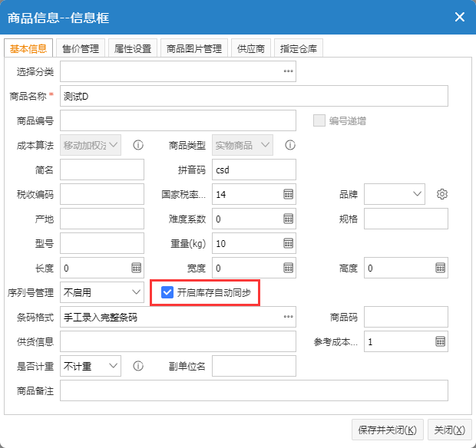The width and height of the screenshot is (476, 448).
Task: Click the 简名 input field
Action: coord(102,170)
